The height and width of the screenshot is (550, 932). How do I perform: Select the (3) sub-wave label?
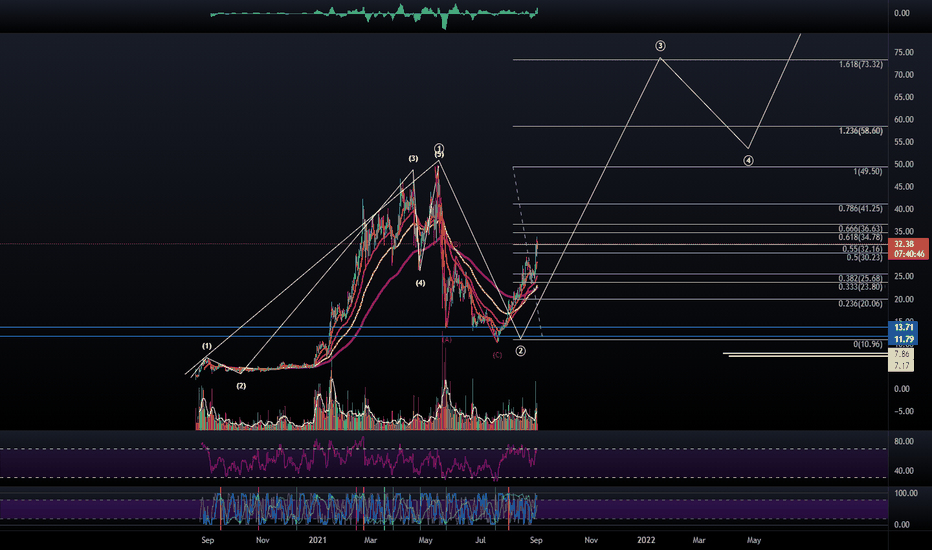point(413,159)
